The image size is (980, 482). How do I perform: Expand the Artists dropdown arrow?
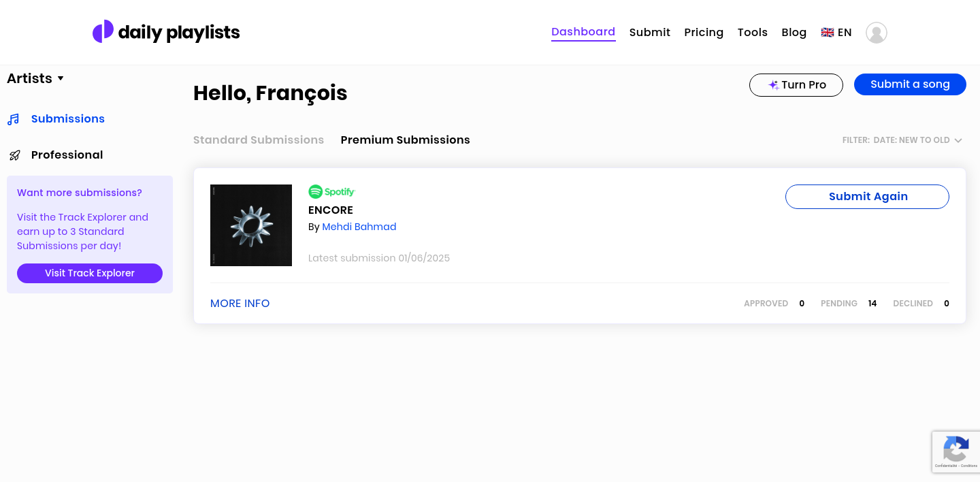point(61,79)
